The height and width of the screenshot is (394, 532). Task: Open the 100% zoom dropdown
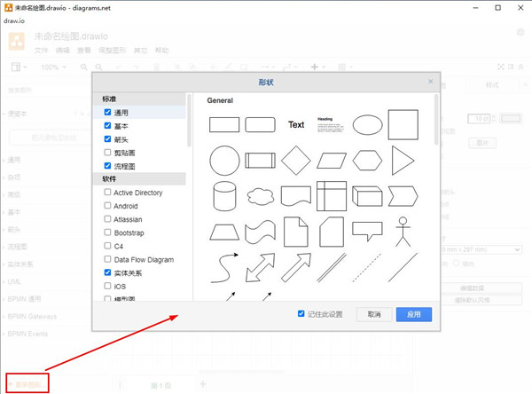pyautogui.click(x=52, y=67)
